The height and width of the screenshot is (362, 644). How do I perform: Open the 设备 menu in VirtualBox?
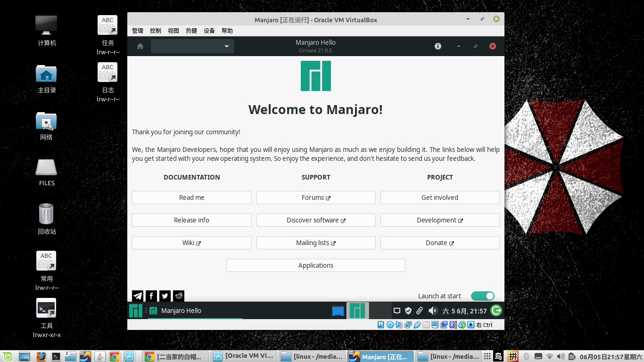pos(209,31)
